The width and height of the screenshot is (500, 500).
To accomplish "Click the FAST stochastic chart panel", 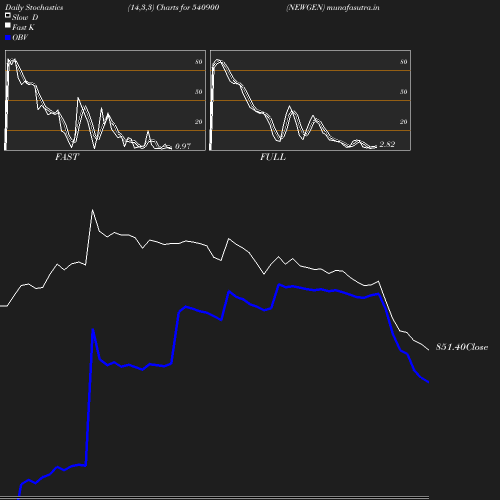I will [x=105, y=100].
